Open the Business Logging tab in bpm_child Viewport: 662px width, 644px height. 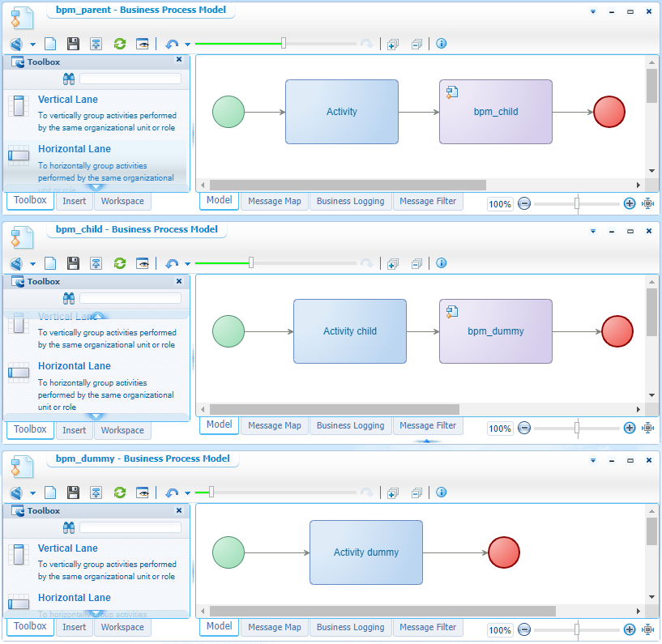[x=350, y=425]
